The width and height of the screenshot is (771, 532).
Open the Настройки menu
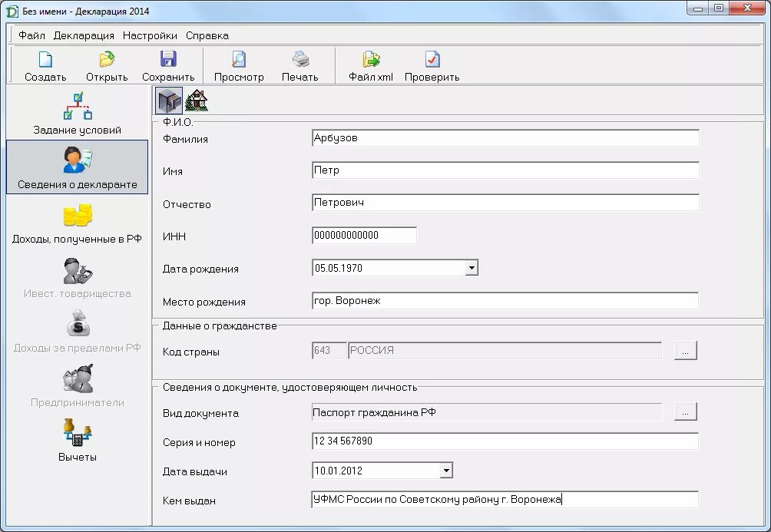click(150, 35)
